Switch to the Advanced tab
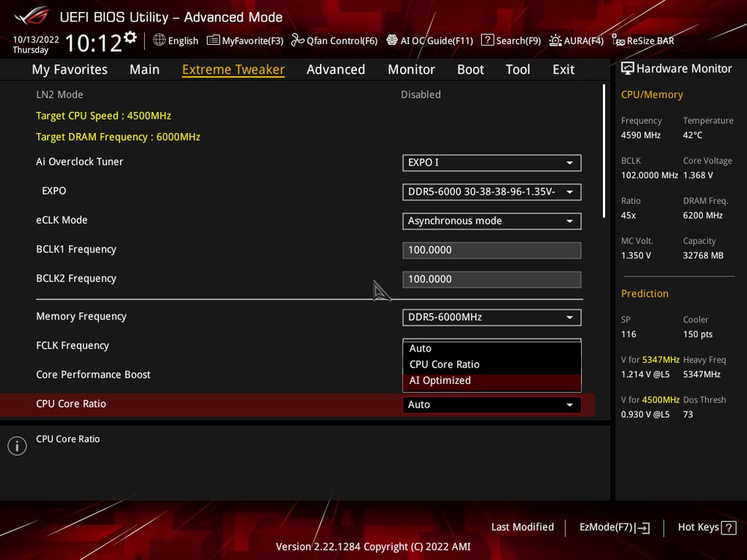 (x=335, y=69)
